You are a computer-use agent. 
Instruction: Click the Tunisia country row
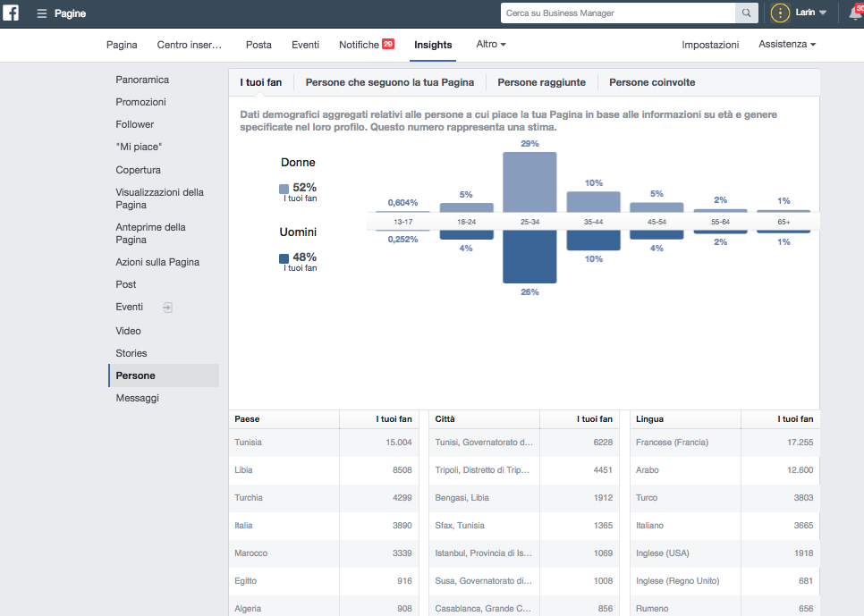pyautogui.click(x=324, y=443)
